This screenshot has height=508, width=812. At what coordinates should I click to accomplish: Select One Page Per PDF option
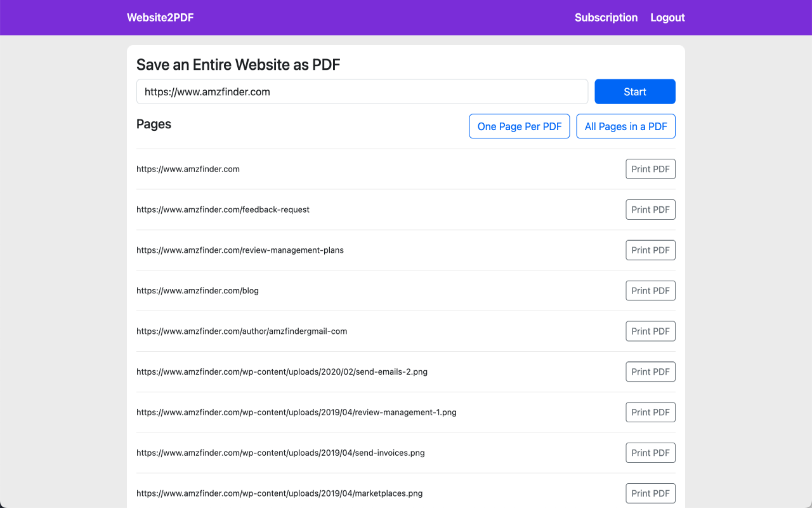519,126
